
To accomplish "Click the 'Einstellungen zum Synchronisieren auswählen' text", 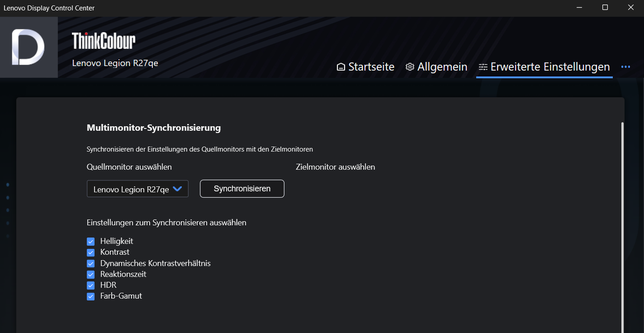I will (166, 223).
